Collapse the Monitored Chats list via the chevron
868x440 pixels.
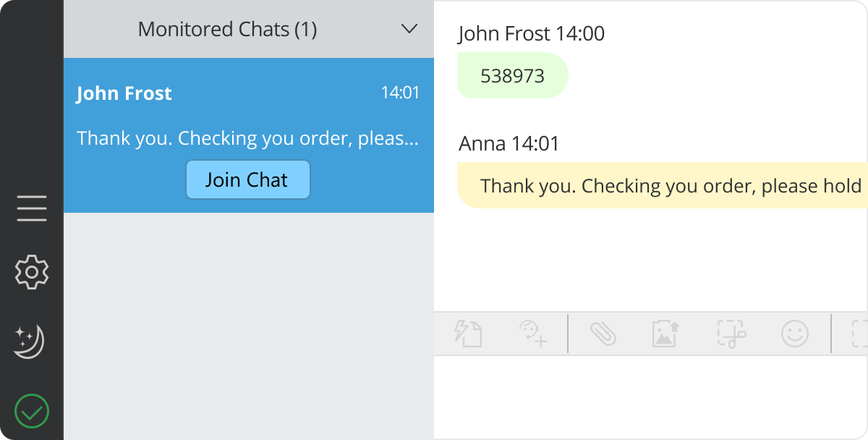409,29
